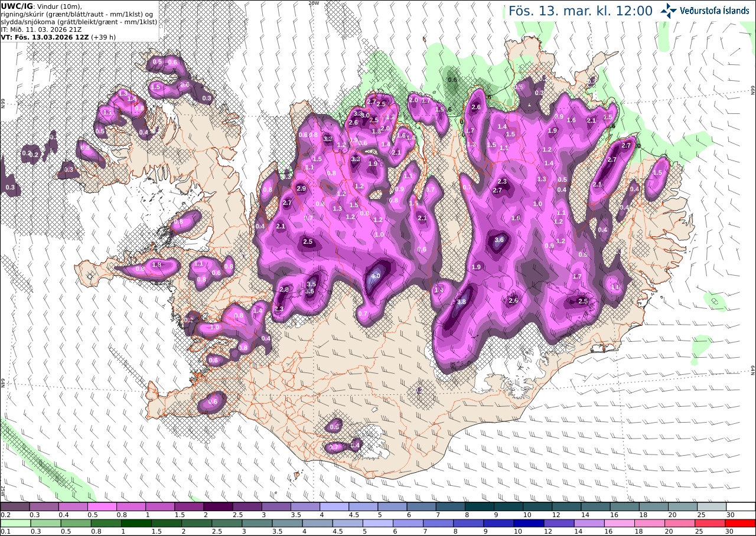The image size is (756, 536).
Task: Click the '0.1' label in rain legend
Action: click(x=5, y=531)
